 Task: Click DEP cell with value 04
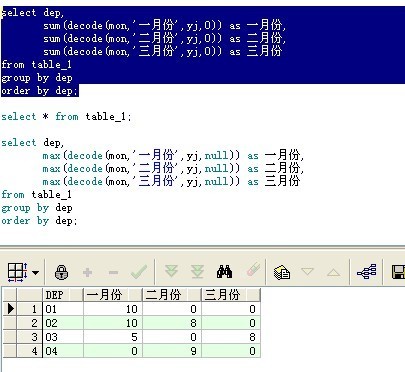[63, 351]
